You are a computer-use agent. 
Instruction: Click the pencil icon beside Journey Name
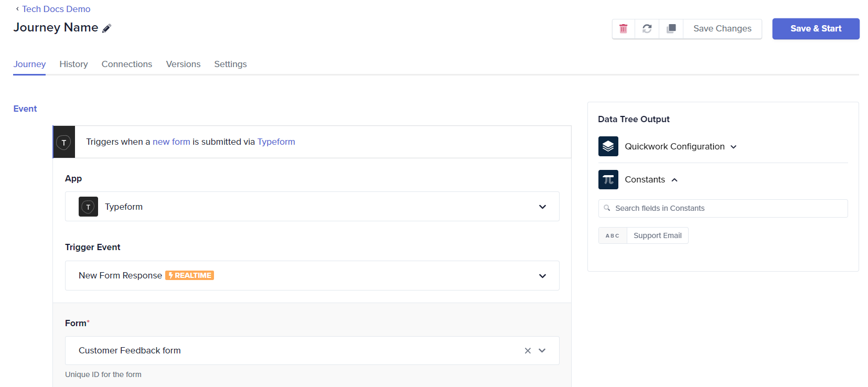(106, 28)
